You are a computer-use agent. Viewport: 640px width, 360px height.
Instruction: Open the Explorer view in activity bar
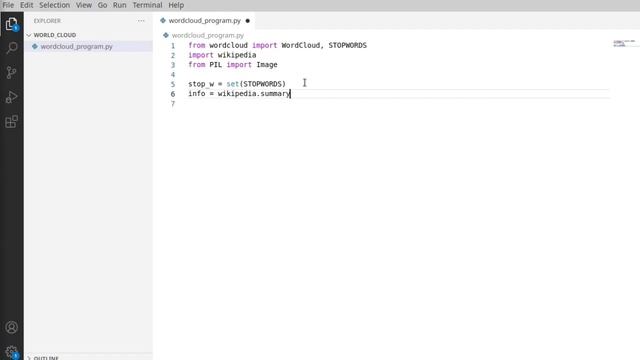tap(11, 24)
